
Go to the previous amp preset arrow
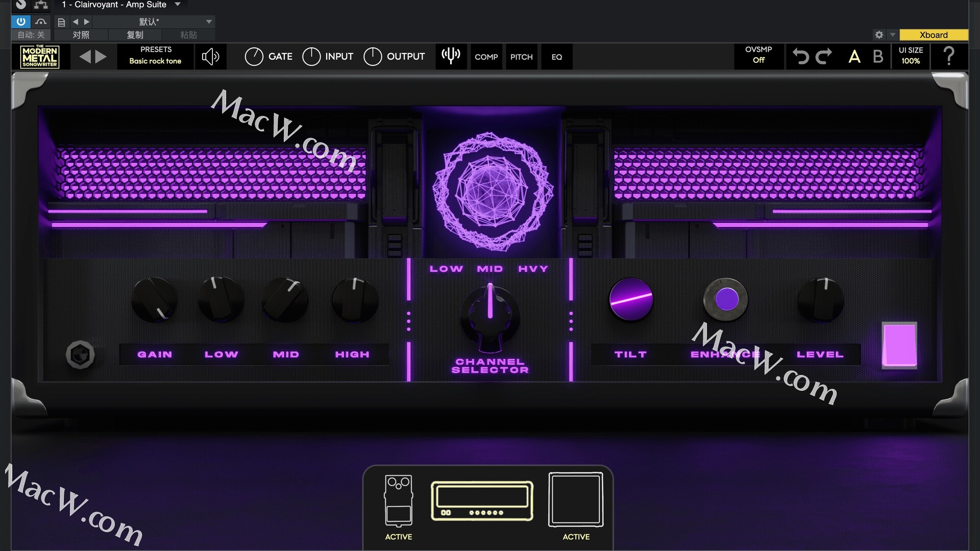click(85, 57)
